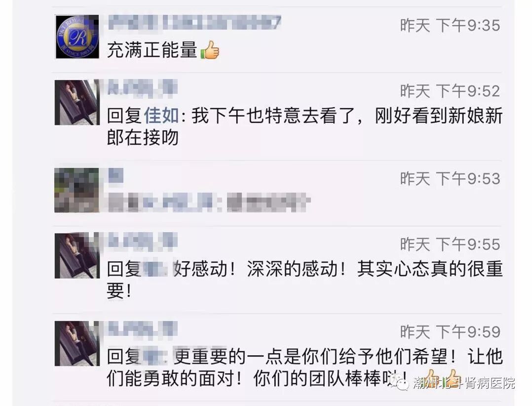Viewport: 532px width, 406px height.
Task: Tap the blurred username at 9:55
Action: [143, 241]
